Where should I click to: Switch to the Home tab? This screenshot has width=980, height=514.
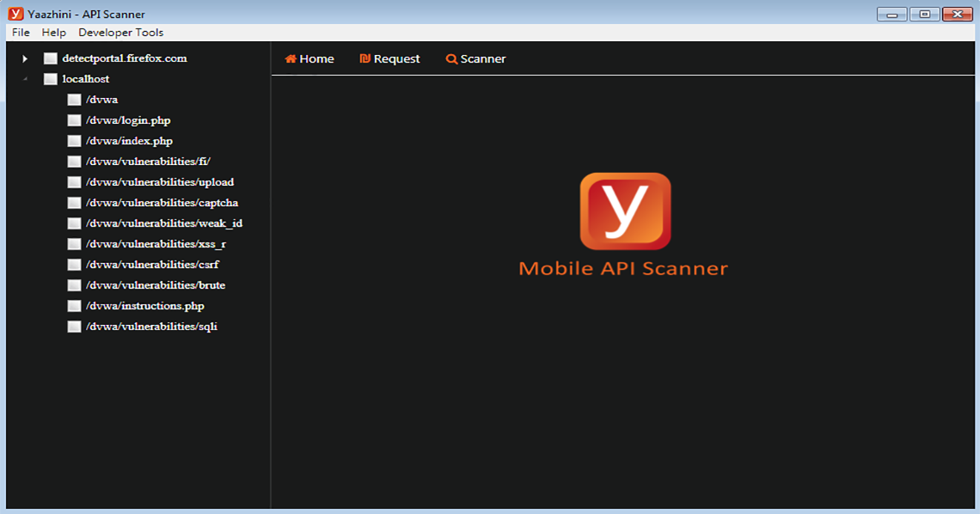click(309, 58)
